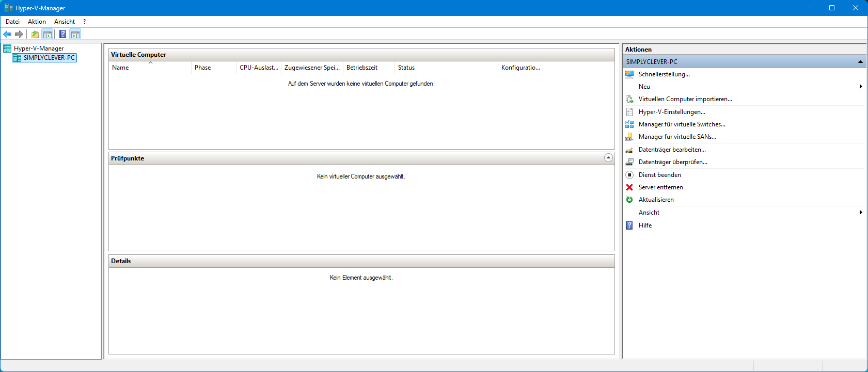Open the Datei menu
The width and height of the screenshot is (868, 372).
[x=12, y=22]
